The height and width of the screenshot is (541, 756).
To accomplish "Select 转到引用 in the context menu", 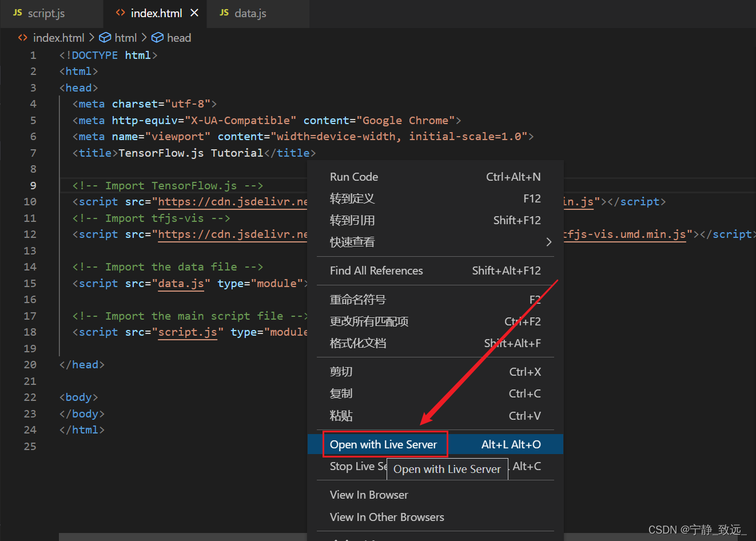I will click(435, 220).
